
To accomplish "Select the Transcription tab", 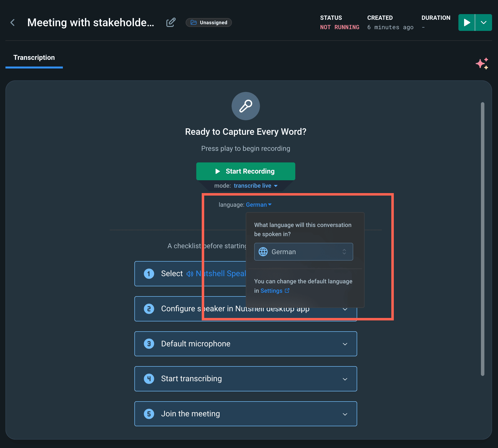I will click(x=34, y=57).
